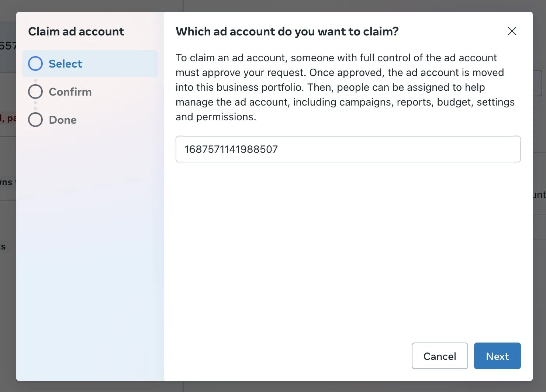Image resolution: width=546 pixels, height=392 pixels.
Task: Click the Done step circle icon
Action: (x=35, y=120)
